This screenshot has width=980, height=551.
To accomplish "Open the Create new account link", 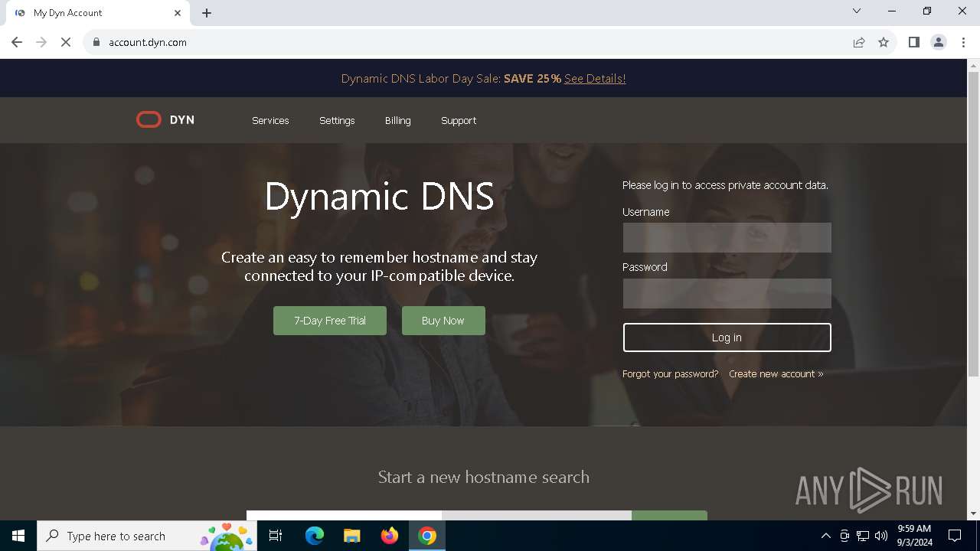I will pos(776,373).
